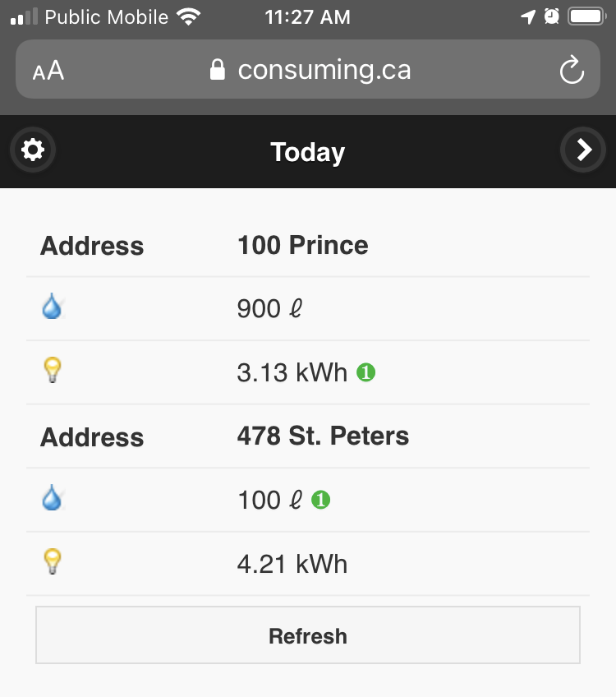Tap the battery indicator in status bar

pyautogui.click(x=586, y=17)
